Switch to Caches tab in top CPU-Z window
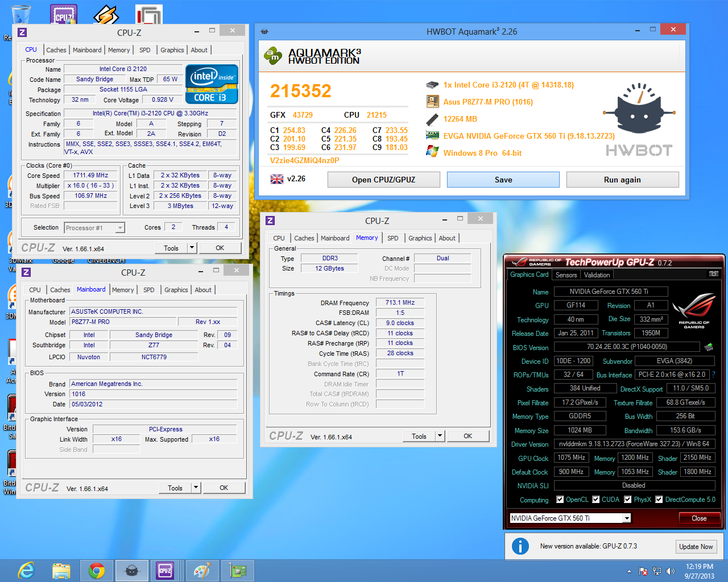728x582 pixels. (56, 50)
